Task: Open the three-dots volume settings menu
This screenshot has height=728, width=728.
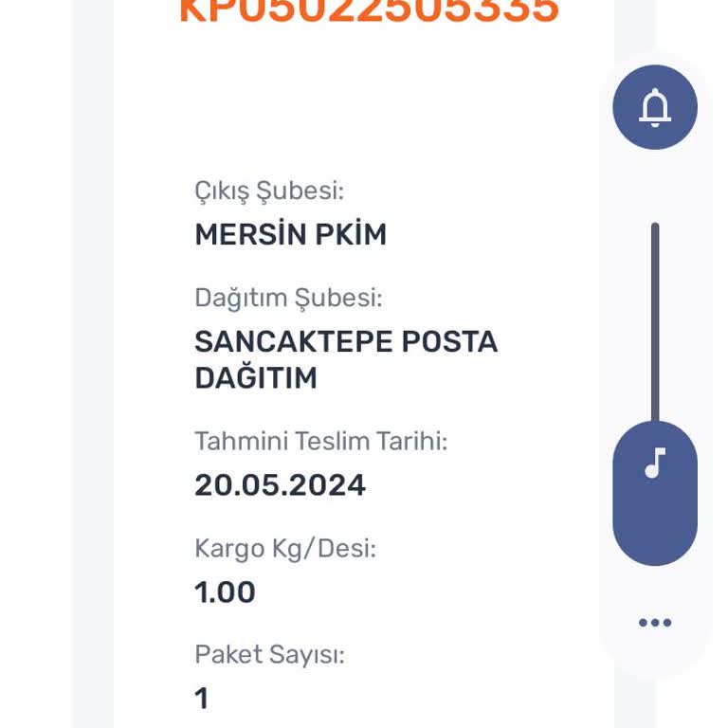Action: (655, 623)
